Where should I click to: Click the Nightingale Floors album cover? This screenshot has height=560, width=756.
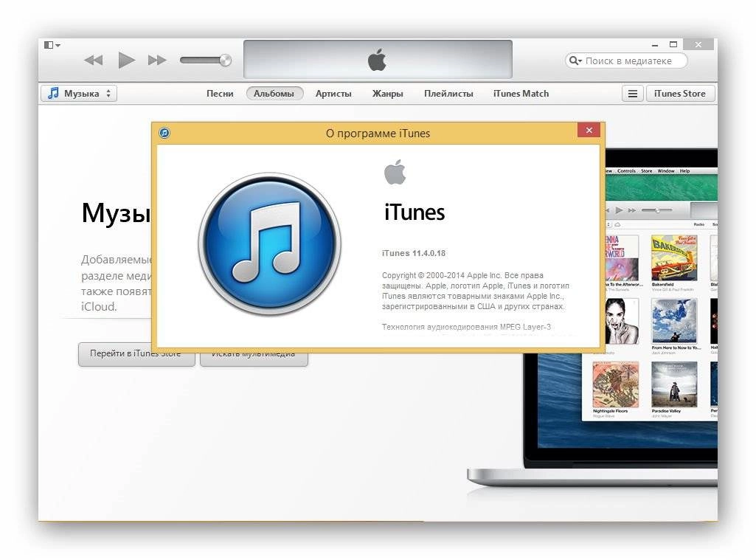pyautogui.click(x=616, y=384)
